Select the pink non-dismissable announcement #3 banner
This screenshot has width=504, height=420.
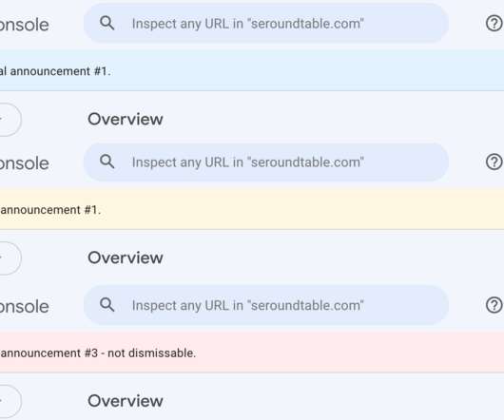(x=252, y=353)
